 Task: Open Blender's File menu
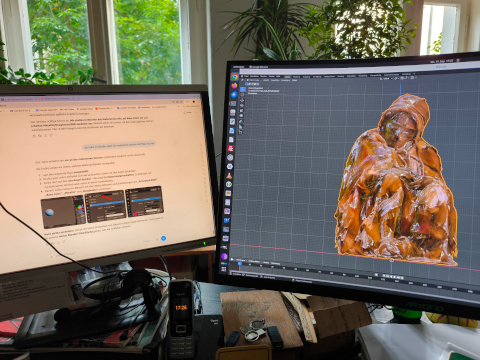click(246, 76)
